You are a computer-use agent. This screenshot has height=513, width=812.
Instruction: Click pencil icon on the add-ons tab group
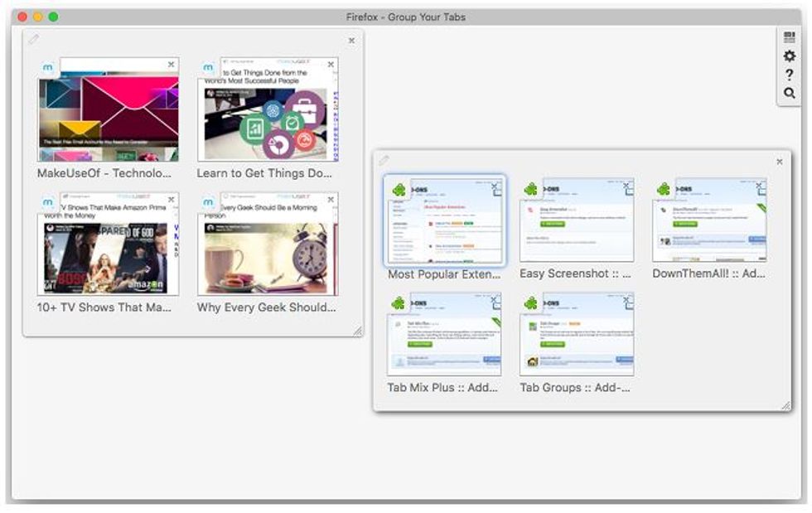384,160
